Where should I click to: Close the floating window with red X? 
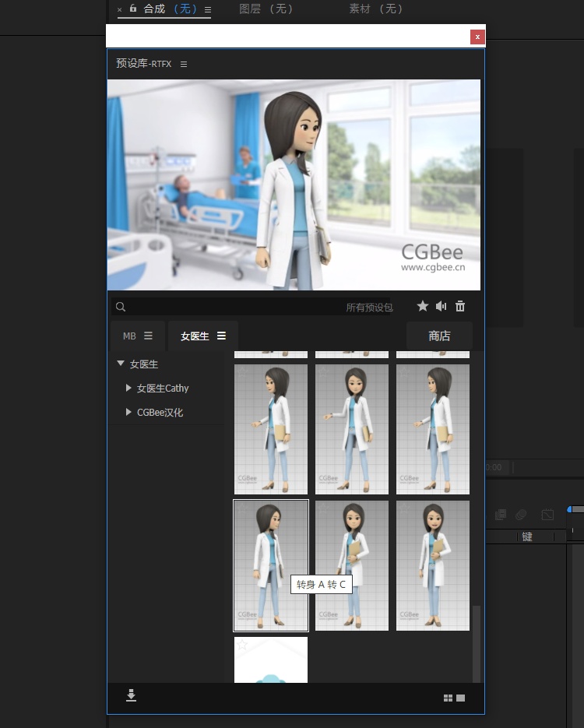coord(477,37)
